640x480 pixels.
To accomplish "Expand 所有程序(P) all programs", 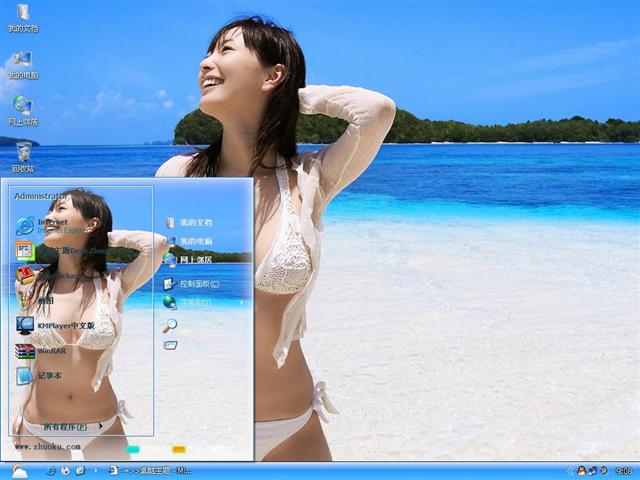I will 73,427.
